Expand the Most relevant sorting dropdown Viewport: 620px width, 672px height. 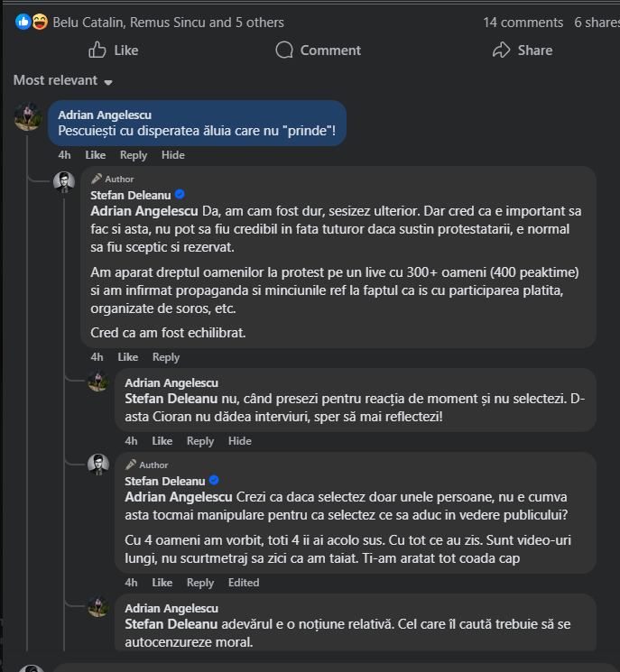click(x=63, y=81)
